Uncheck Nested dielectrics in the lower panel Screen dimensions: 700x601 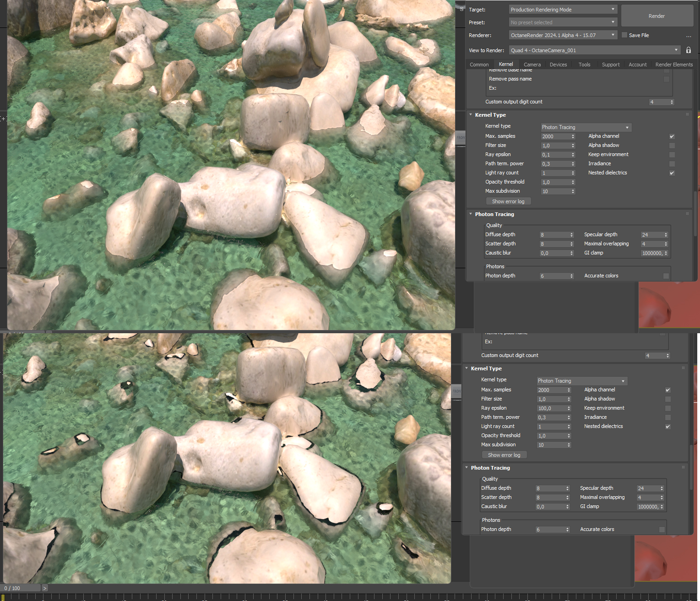[668, 427]
